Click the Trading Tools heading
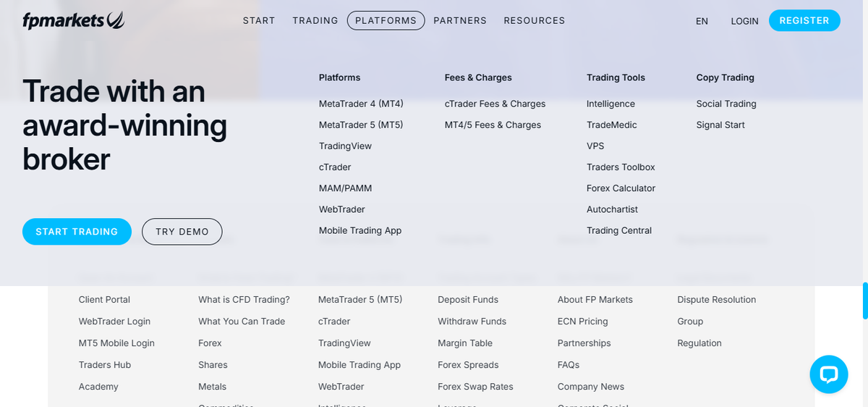868x407 pixels. tap(616, 77)
